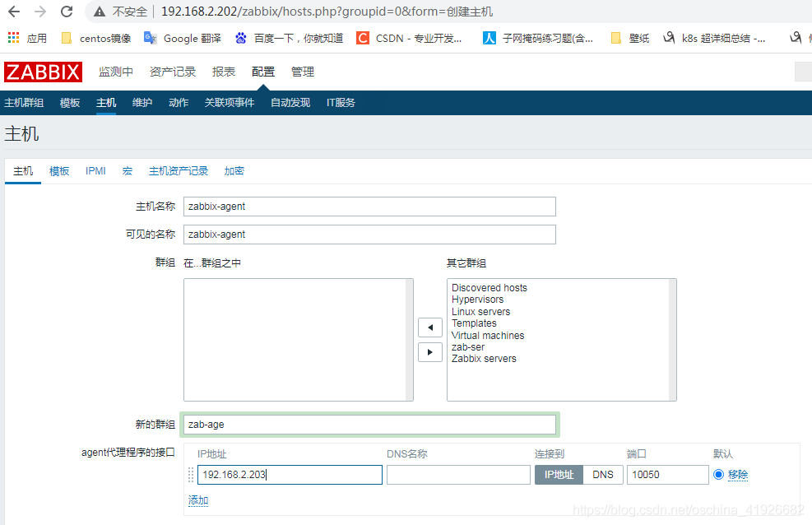812x525 pixels.
Task: Go to 模板 in the blue submenu bar
Action: (x=70, y=103)
